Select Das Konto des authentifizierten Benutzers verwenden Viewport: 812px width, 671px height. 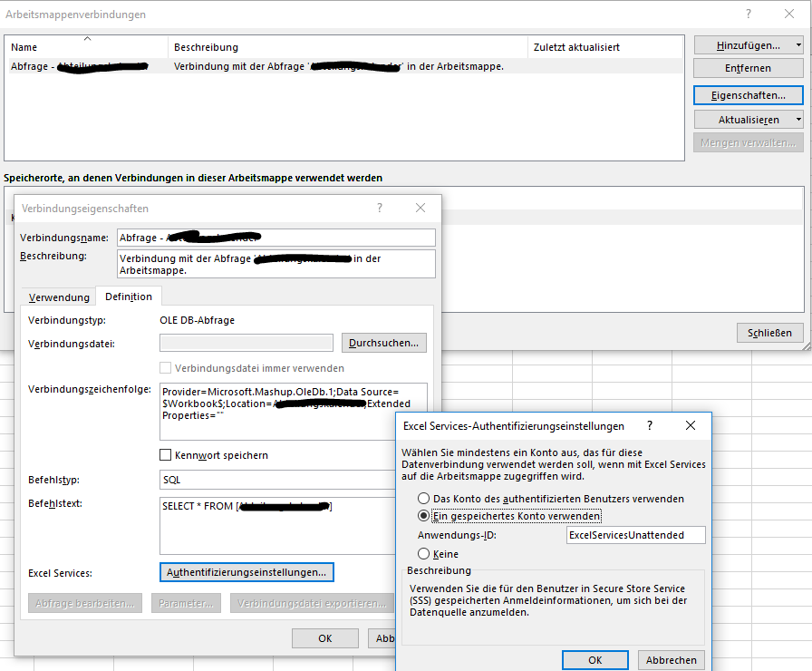[421, 497]
